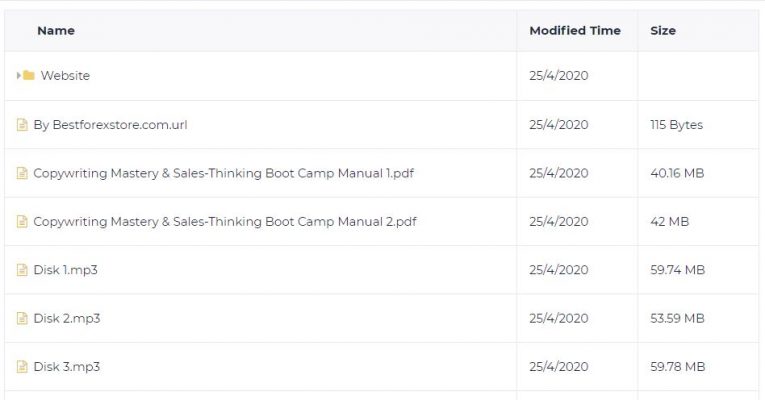Viewport: 765px width, 400px height.
Task: Click the Size column header
Action: (x=663, y=31)
